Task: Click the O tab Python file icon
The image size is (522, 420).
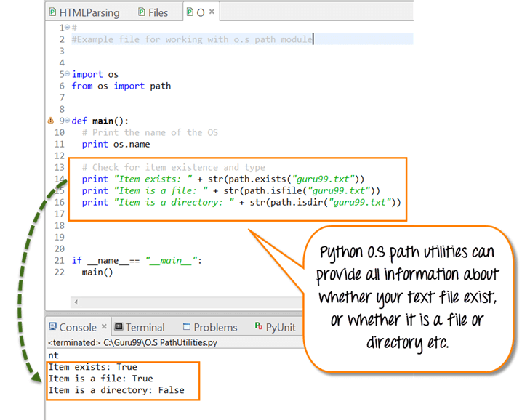Action: point(190,12)
